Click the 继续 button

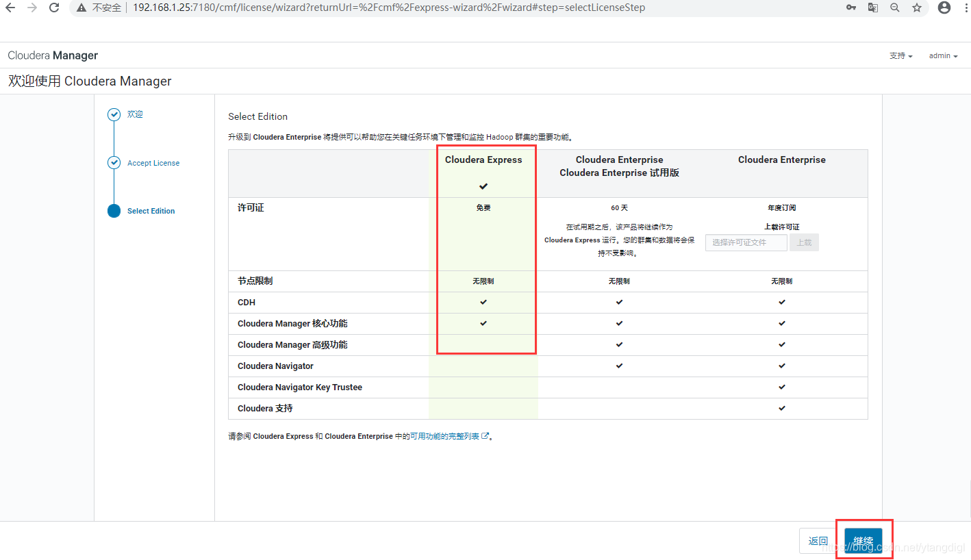tap(863, 541)
